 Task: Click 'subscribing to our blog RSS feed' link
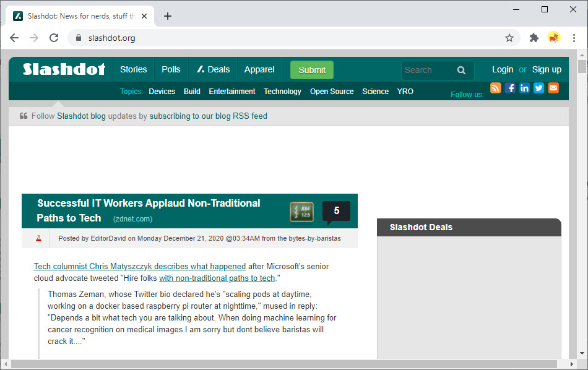(x=209, y=116)
